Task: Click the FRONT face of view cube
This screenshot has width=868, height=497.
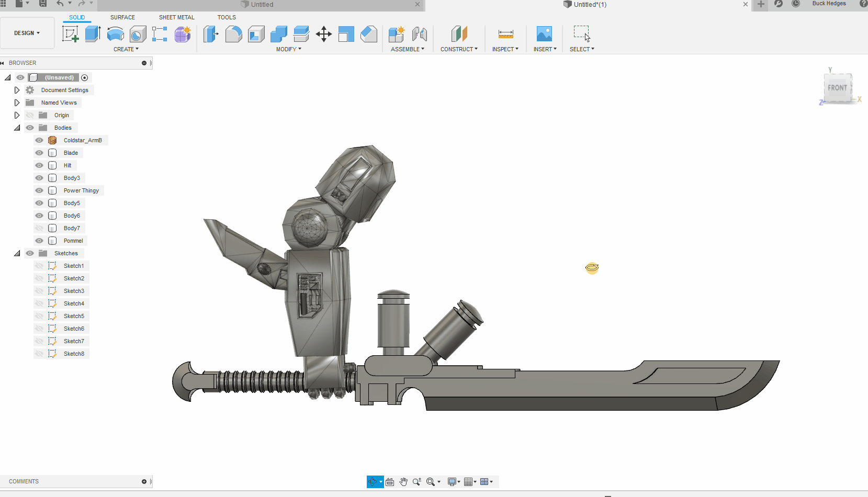Action: pyautogui.click(x=837, y=88)
